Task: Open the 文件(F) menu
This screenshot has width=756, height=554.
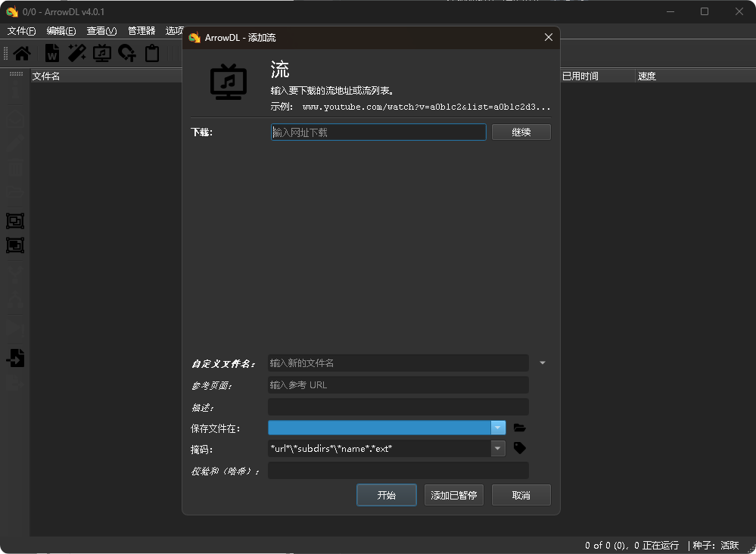Action: point(22,31)
